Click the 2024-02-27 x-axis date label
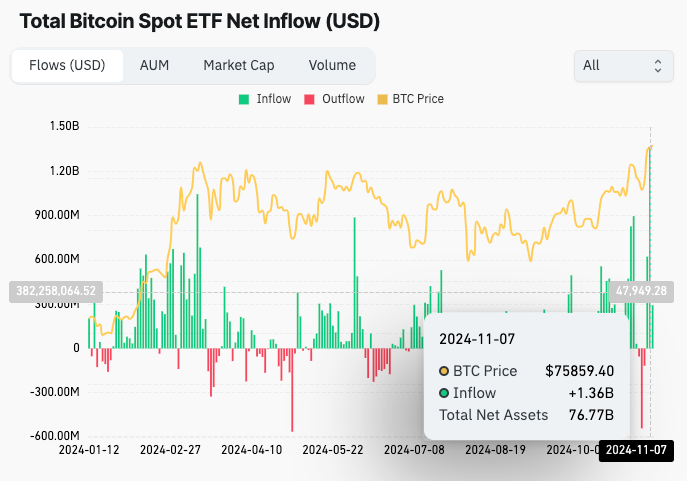The image size is (687, 481). (x=172, y=450)
